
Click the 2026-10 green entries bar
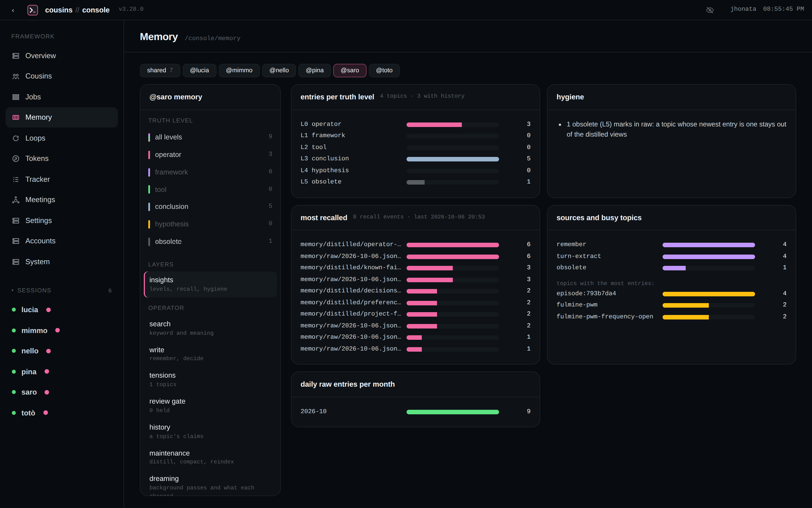(453, 412)
